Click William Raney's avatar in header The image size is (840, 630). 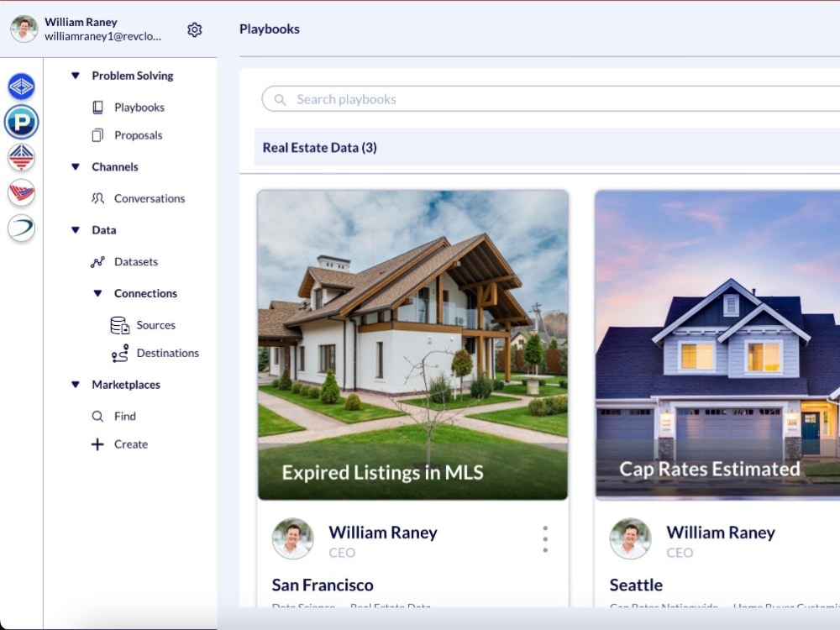coord(24,29)
